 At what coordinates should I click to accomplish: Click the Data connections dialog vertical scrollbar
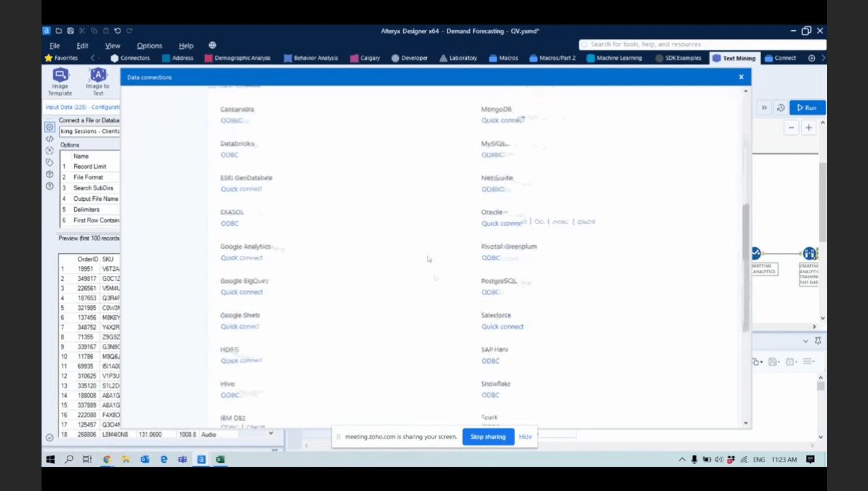point(745,267)
